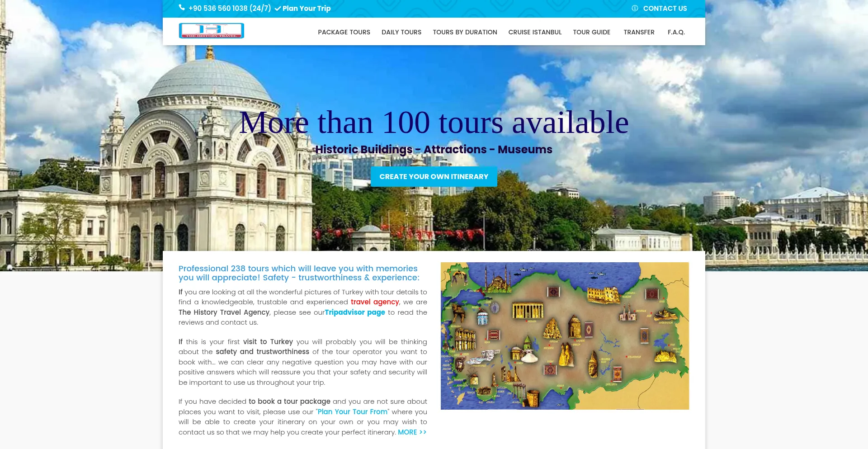868x449 pixels.
Task: Open the F.A.Q. page
Action: pos(676,32)
